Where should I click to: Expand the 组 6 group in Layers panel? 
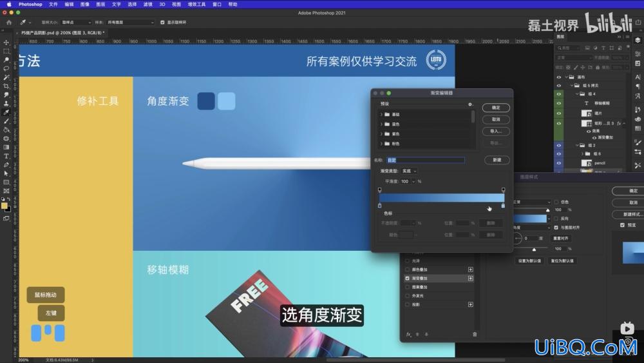[x=582, y=153]
